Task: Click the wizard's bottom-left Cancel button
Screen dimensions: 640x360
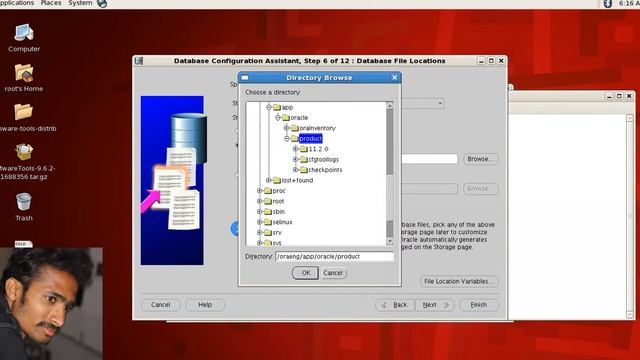Action: pos(160,305)
